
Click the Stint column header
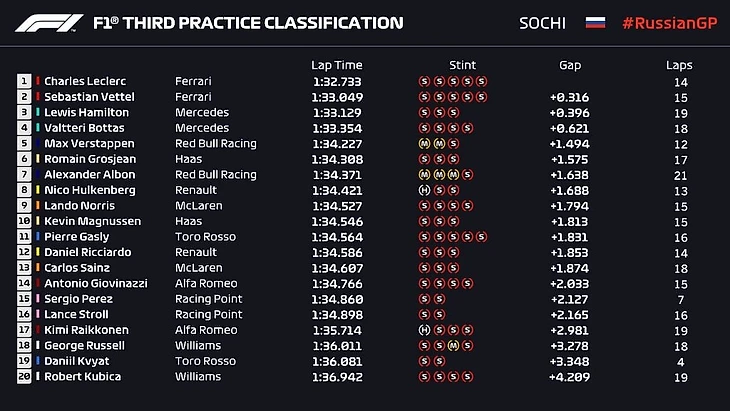[463, 65]
